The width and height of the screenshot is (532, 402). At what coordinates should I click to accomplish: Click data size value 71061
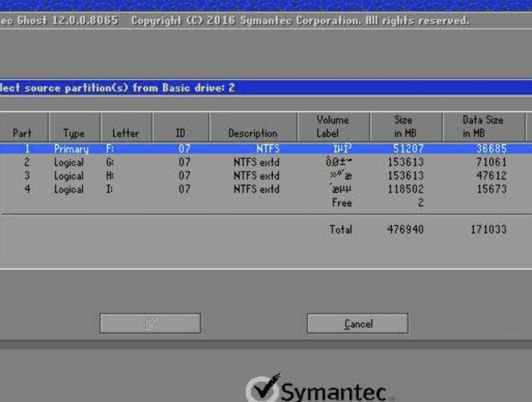[491, 162]
